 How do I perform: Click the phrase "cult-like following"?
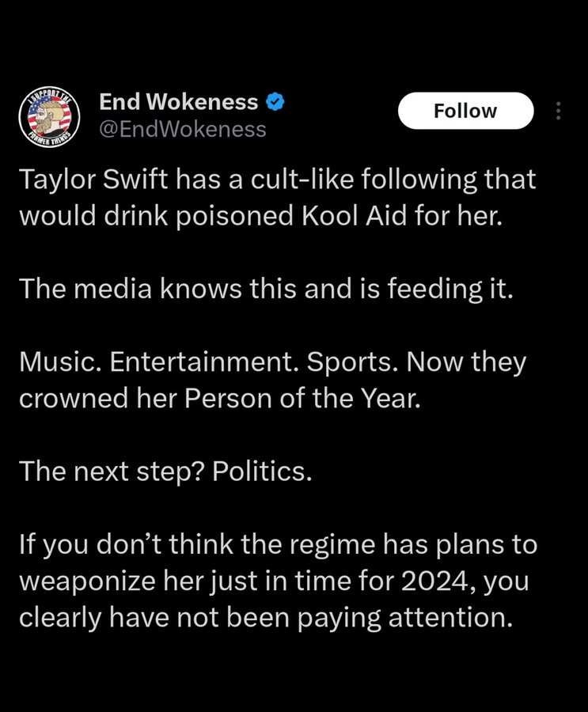tap(364, 180)
